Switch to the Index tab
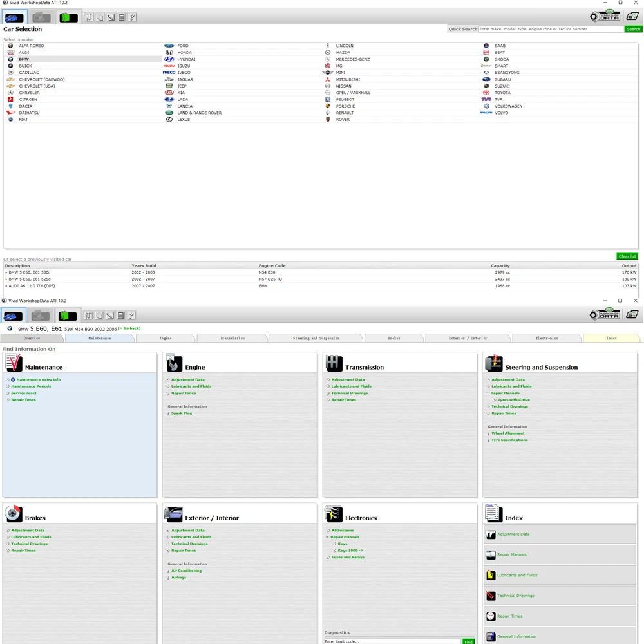This screenshot has height=644, width=644. coord(612,339)
